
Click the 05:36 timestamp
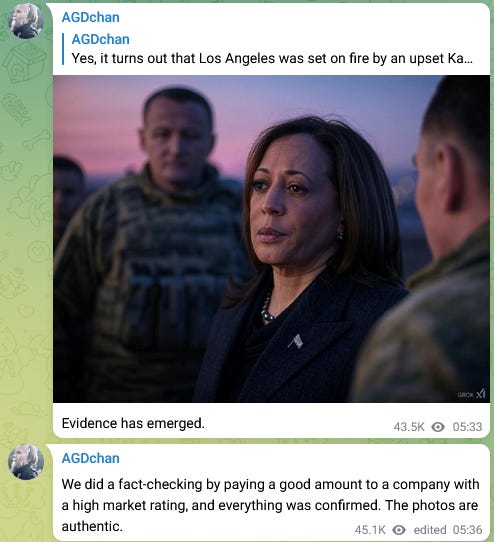tap(467, 530)
